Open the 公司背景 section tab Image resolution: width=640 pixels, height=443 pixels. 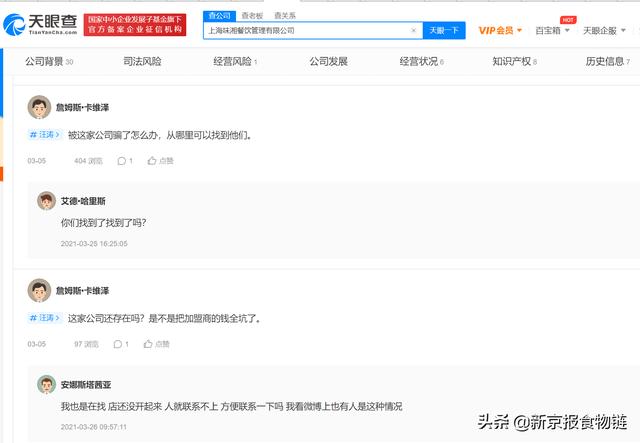(x=49, y=61)
